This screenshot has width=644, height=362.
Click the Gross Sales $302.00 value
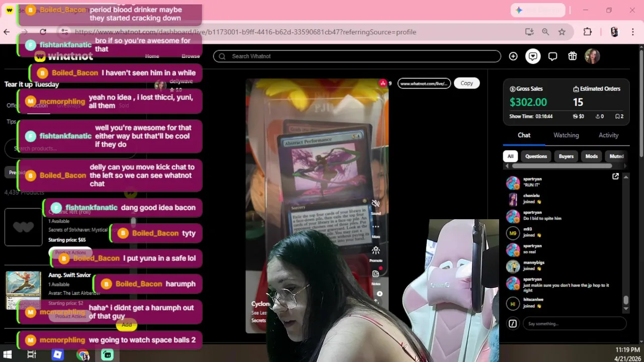click(528, 102)
